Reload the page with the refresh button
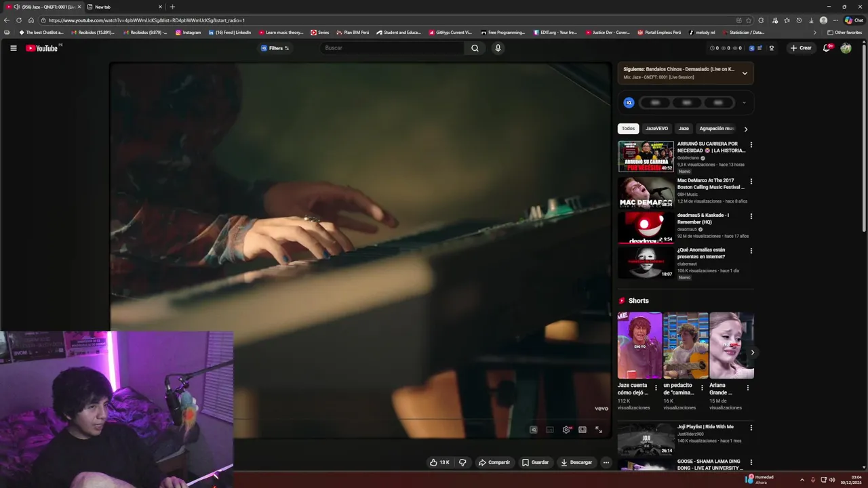The image size is (868, 488). click(x=19, y=20)
